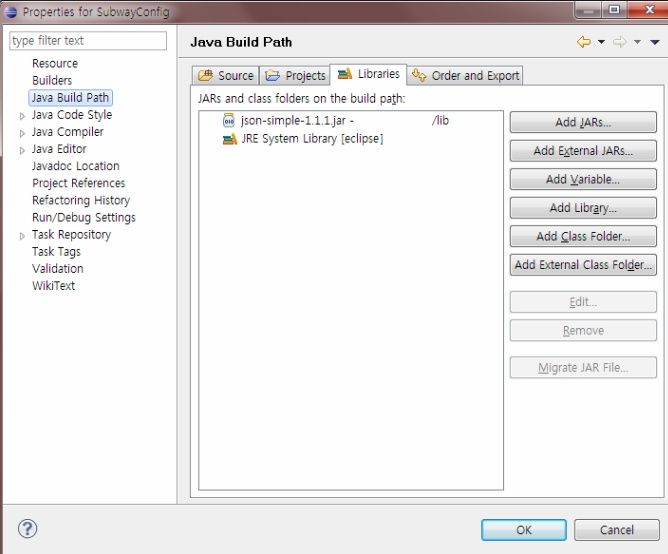Select Java Build Path tree item

(71, 98)
